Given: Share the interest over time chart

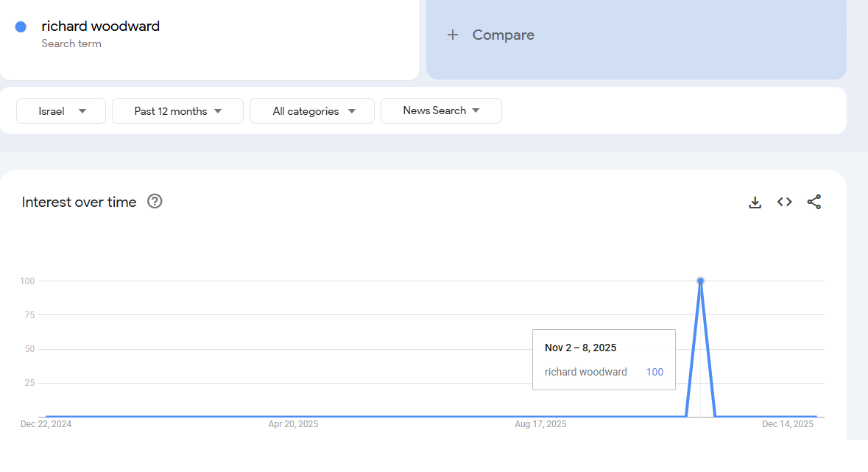Looking at the screenshot, I should coord(814,202).
